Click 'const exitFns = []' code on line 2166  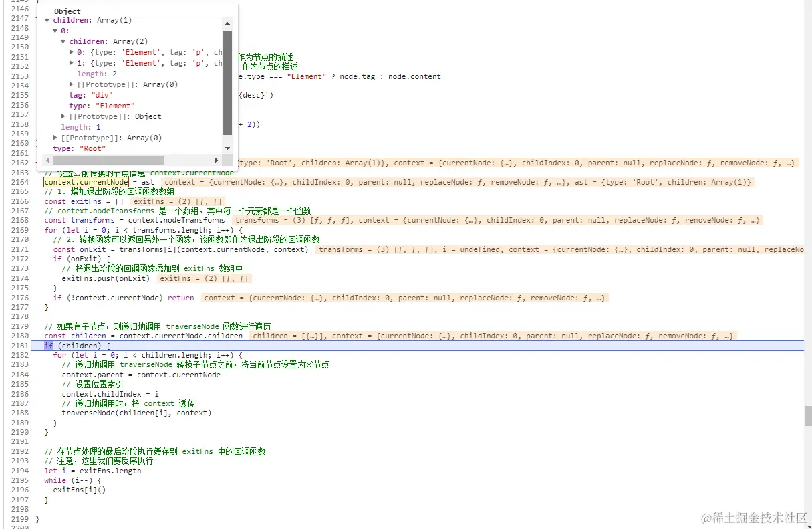click(x=84, y=201)
